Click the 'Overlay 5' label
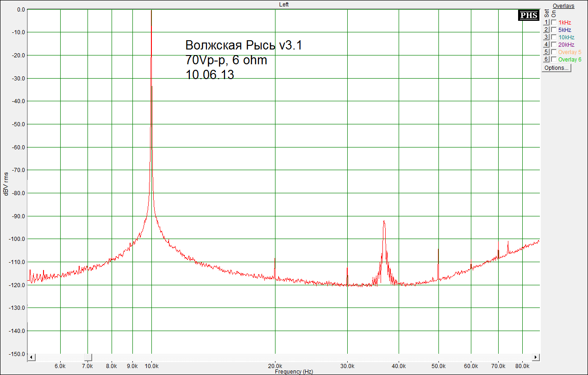The width and height of the screenshot is (588, 375). [x=569, y=52]
